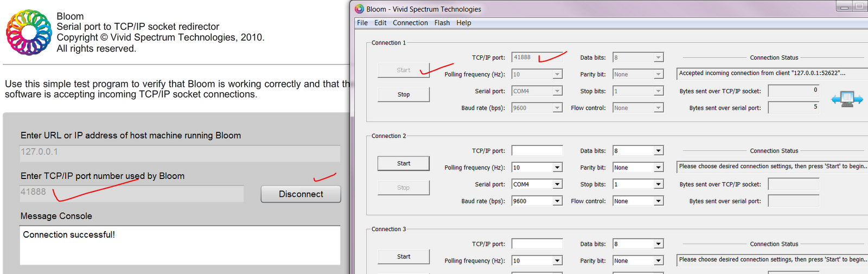Click the Message Console text area
This screenshot has height=274, width=868.
pos(180,245)
